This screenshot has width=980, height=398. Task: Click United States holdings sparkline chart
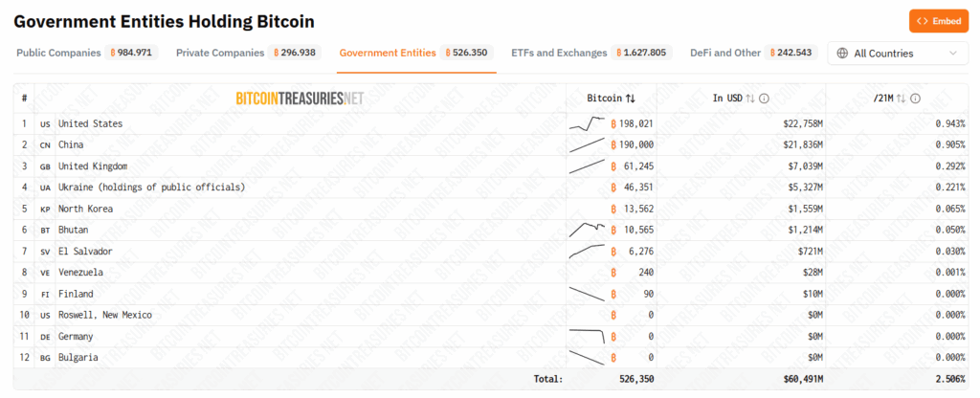(587, 123)
